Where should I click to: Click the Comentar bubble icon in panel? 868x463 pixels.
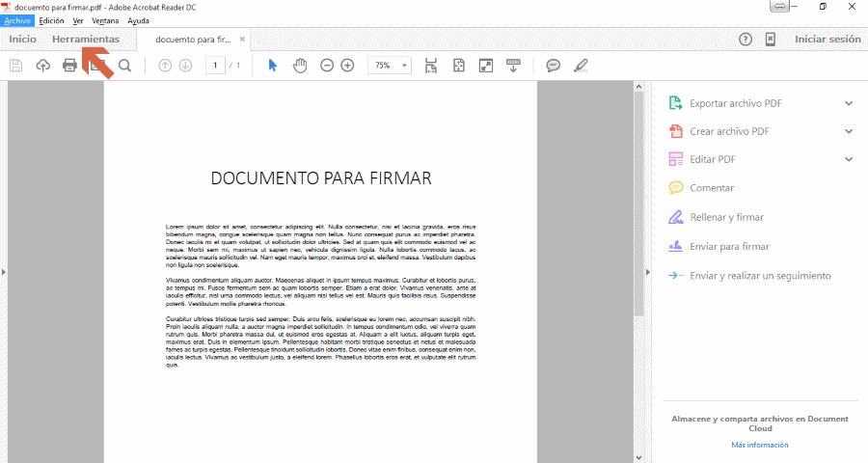[x=675, y=188]
